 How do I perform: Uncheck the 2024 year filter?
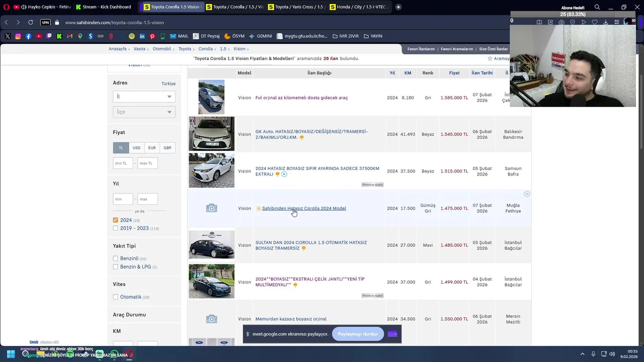click(115, 220)
